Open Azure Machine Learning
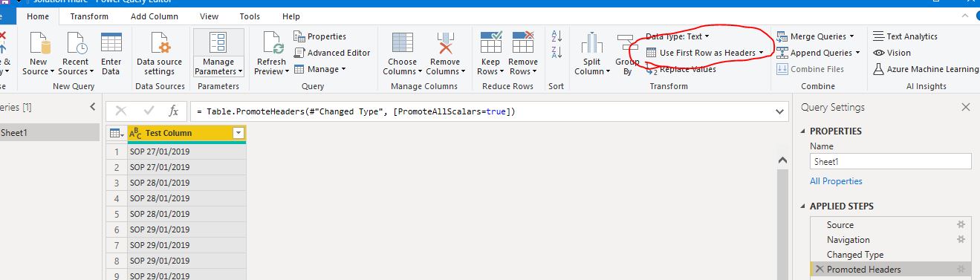This screenshot has height=280, width=980. 926,69
